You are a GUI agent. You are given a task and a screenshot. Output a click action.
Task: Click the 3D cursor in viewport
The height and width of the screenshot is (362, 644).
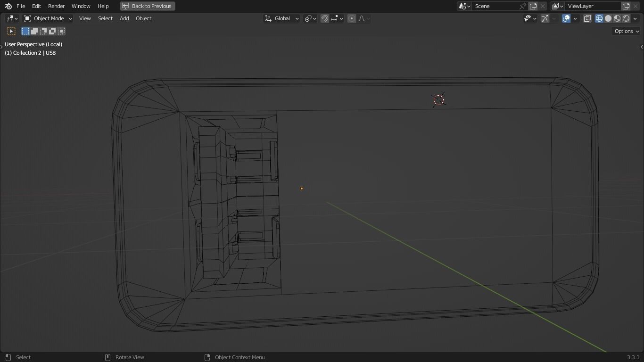point(438,100)
